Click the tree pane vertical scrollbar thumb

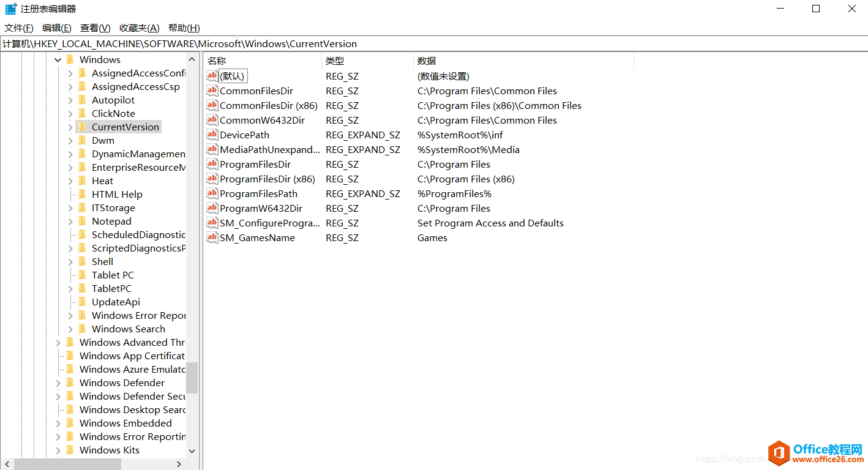[192, 378]
